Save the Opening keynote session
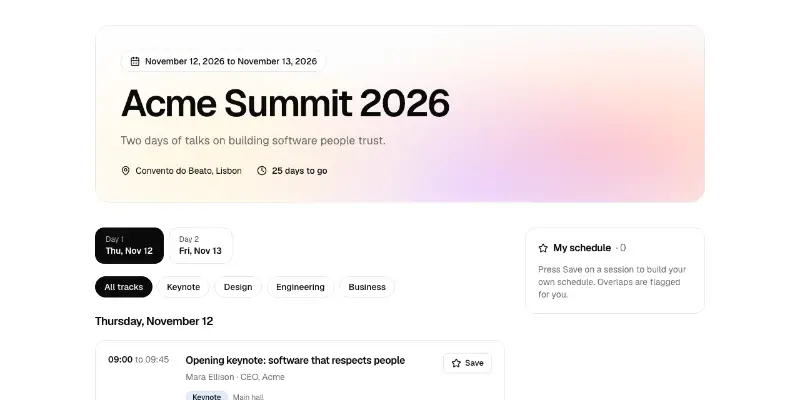 tap(467, 363)
